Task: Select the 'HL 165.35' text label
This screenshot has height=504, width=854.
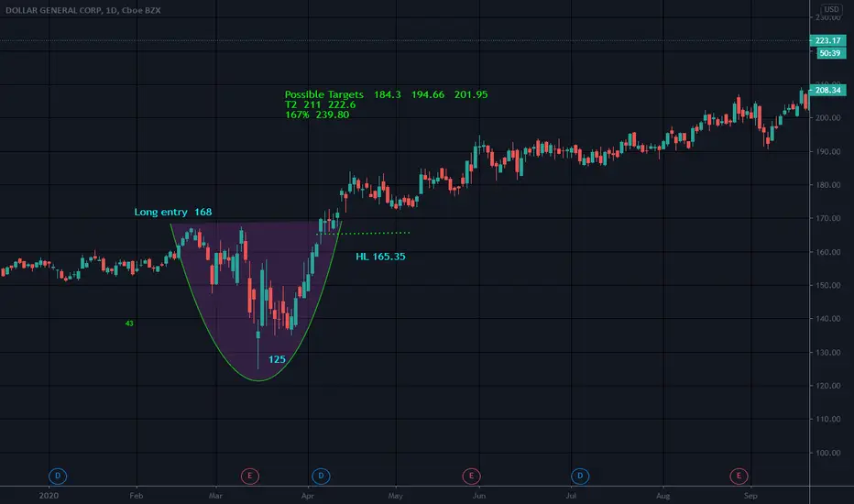Action: pos(380,256)
